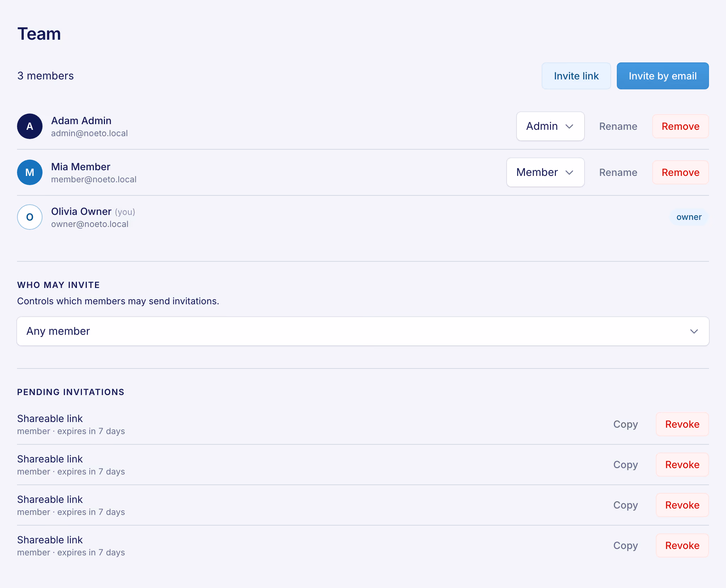Click the PENDING INVITATIONS heading
The width and height of the screenshot is (726, 588).
pos(71,392)
